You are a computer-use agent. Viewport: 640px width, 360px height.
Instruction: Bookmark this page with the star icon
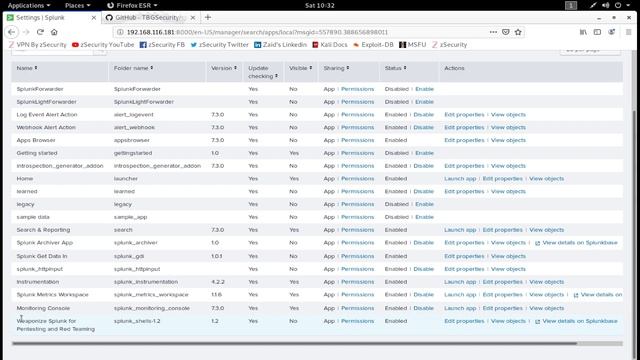tap(518, 32)
